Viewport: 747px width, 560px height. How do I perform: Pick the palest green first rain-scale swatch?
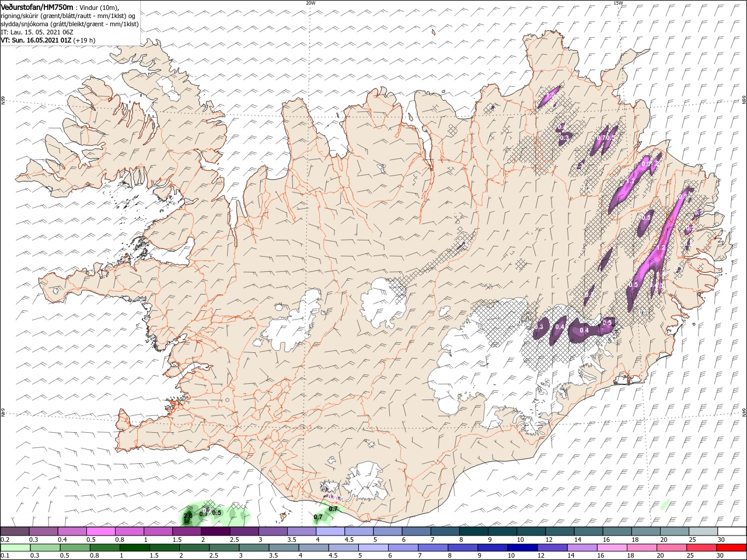pyautogui.click(x=15, y=548)
